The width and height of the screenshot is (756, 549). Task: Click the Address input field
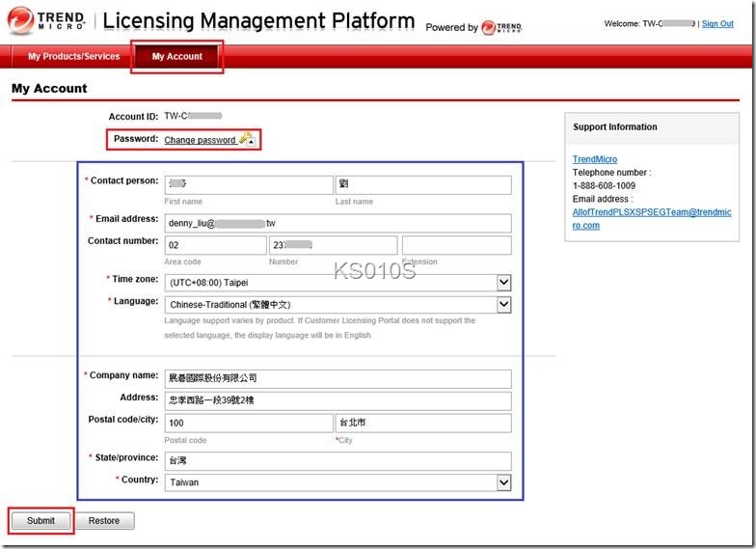[x=337, y=400]
